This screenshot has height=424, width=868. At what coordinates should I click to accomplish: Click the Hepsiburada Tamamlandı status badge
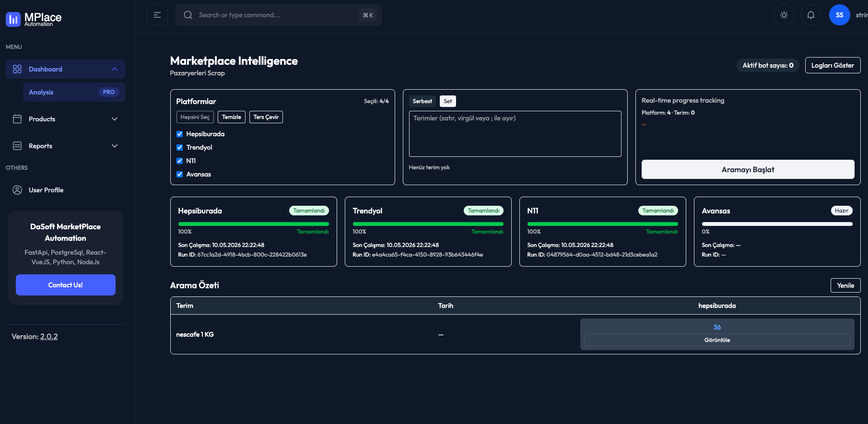[309, 211]
